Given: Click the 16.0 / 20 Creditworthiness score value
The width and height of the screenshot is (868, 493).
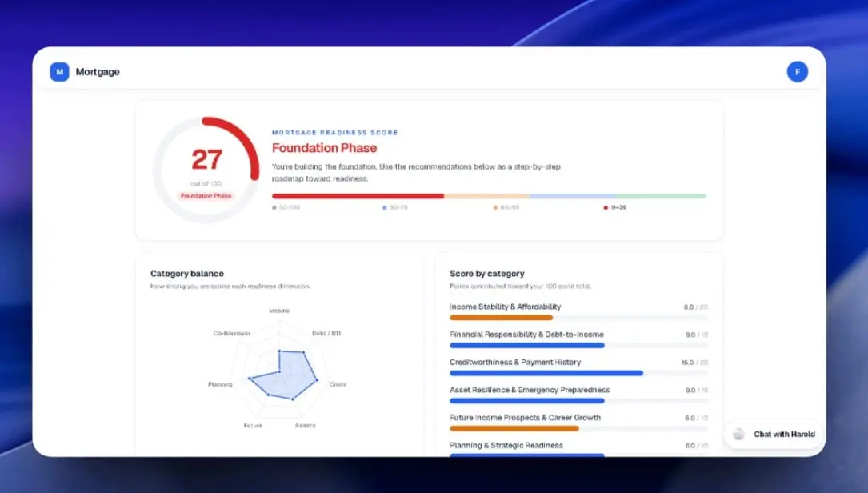Looking at the screenshot, I should coord(694,363).
